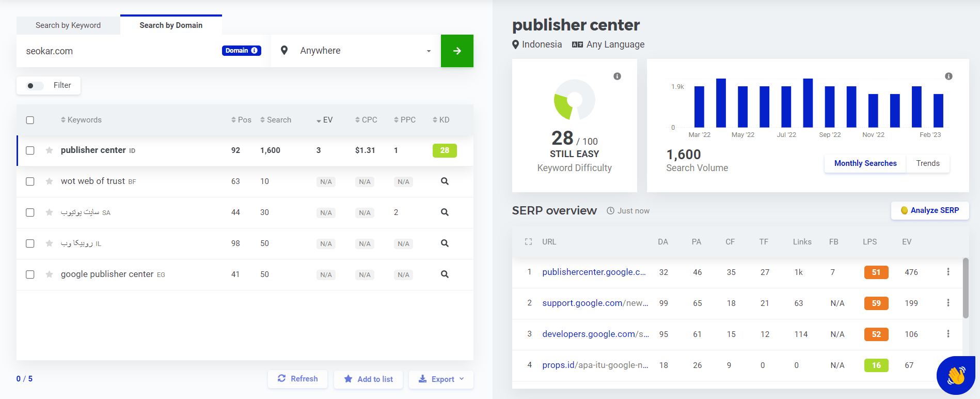This screenshot has height=399, width=980.
Task: Open publishercenter.google.c... result link
Action: click(x=594, y=272)
